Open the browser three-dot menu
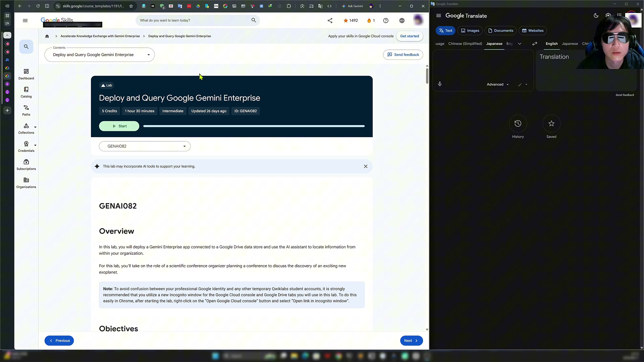The image size is (644, 362). click(x=380, y=6)
